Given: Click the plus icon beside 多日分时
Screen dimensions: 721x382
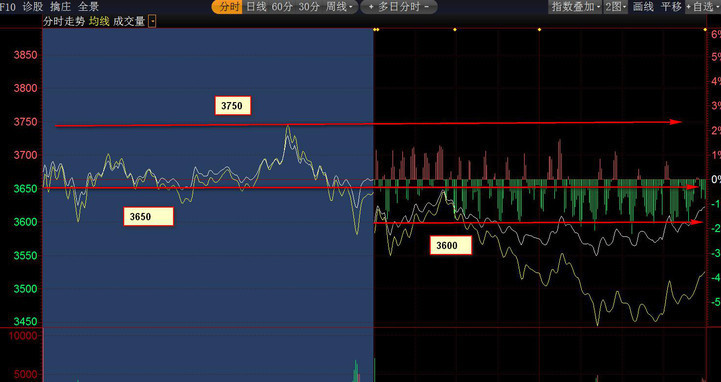Looking at the screenshot, I should [x=371, y=7].
